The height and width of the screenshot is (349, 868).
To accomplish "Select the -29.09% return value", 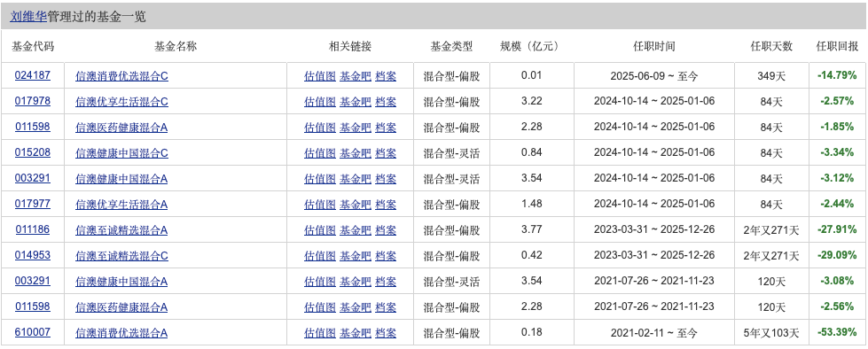I will (x=837, y=255).
